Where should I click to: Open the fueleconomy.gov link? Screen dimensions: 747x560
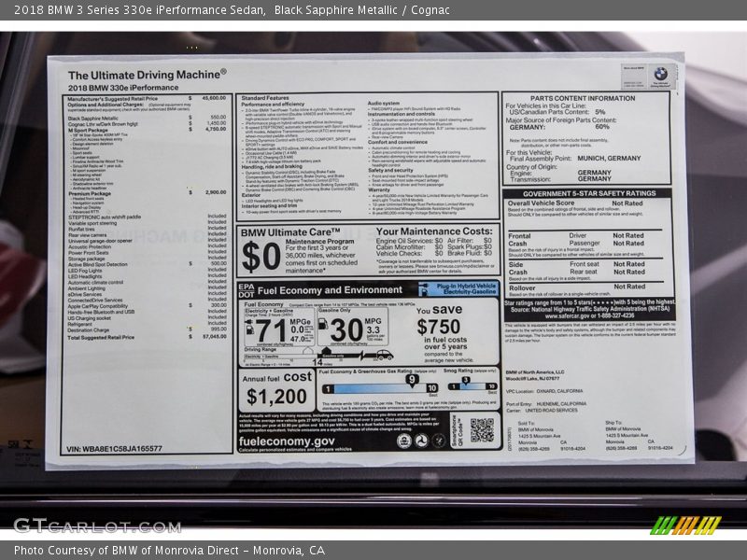point(287,441)
